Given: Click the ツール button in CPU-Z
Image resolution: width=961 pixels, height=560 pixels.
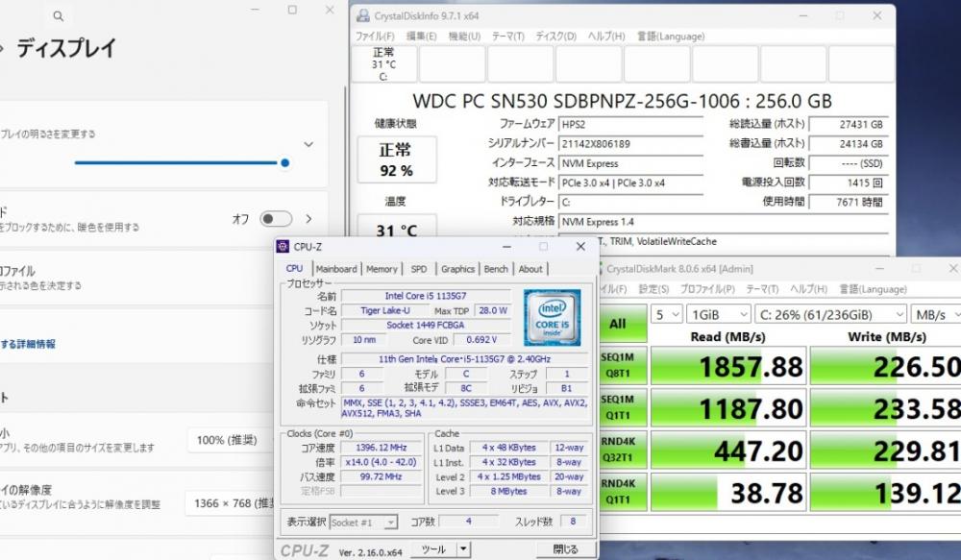Looking at the screenshot, I should (x=433, y=549).
